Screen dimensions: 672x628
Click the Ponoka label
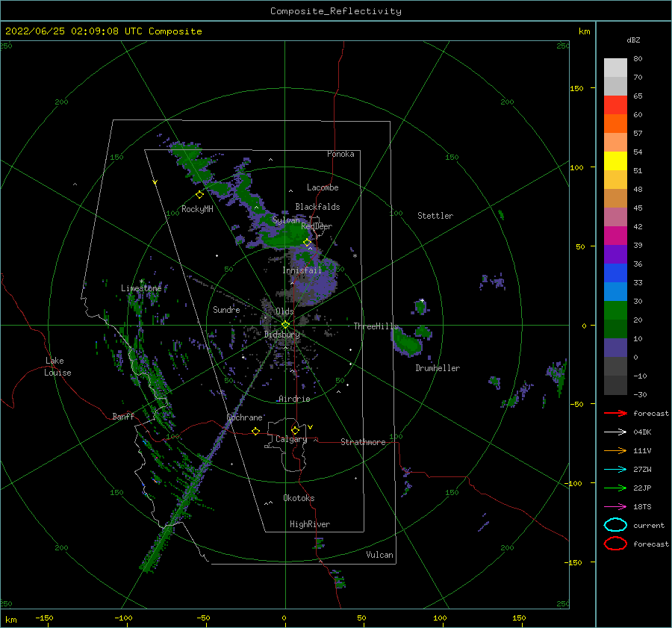pyautogui.click(x=340, y=154)
